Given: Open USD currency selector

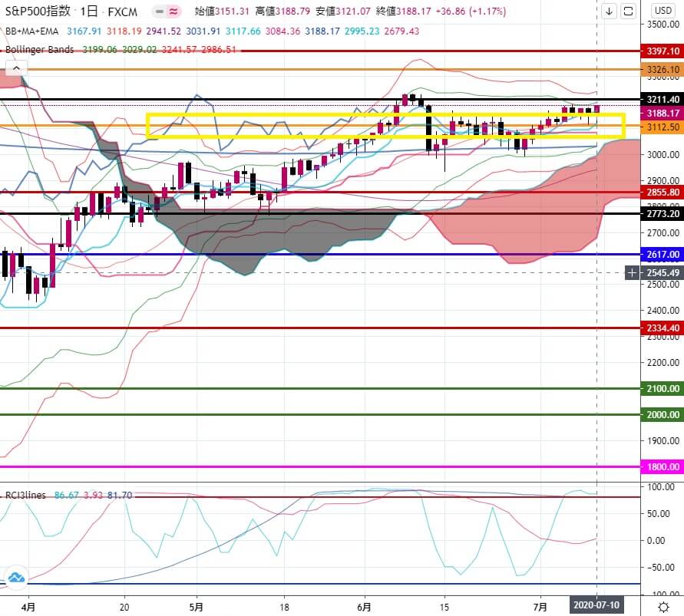Looking at the screenshot, I should 663,11.
